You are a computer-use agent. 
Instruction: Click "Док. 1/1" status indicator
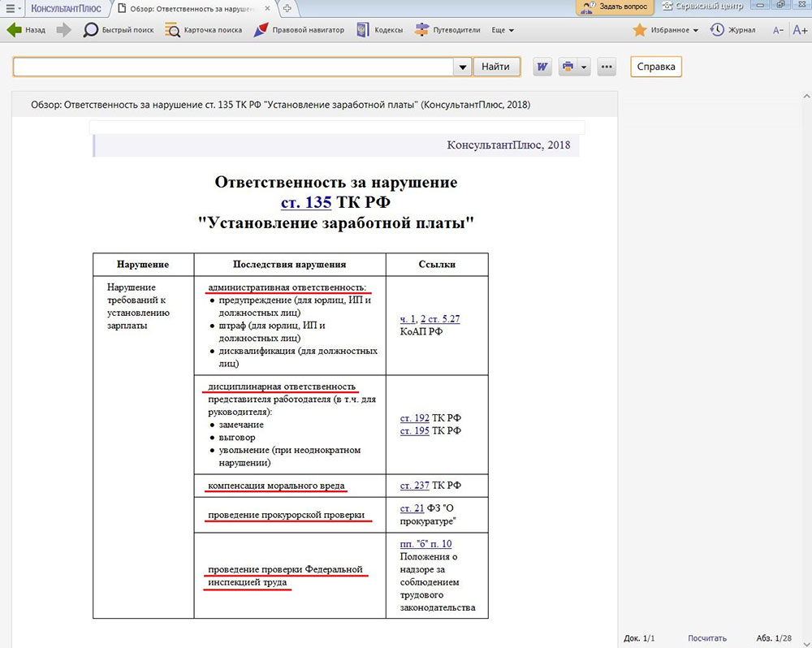pos(639,638)
